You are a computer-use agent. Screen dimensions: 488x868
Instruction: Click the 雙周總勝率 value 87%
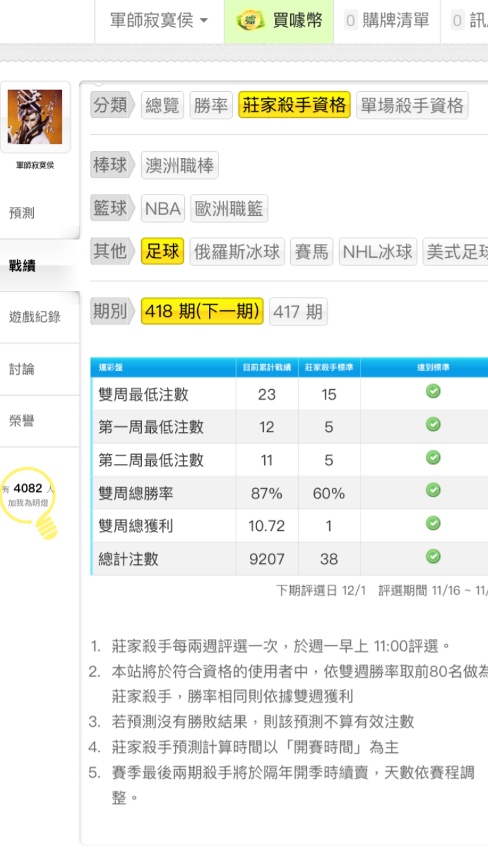coord(267,493)
